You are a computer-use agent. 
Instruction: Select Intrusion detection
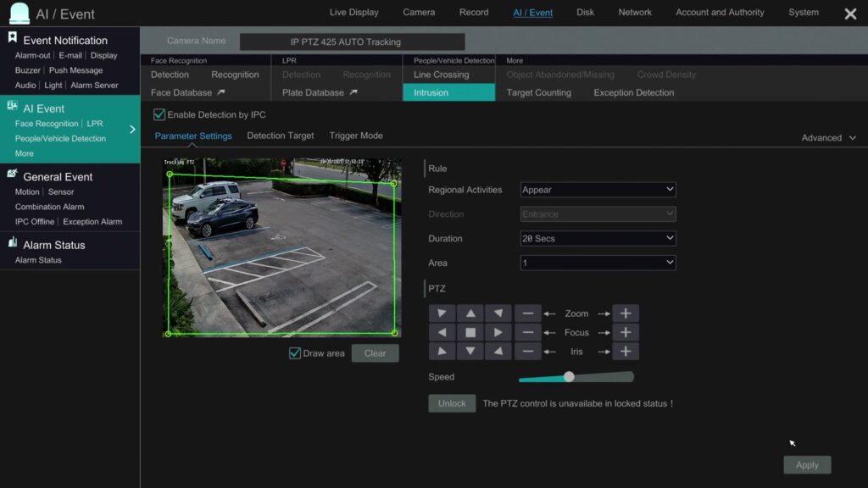pyautogui.click(x=448, y=92)
